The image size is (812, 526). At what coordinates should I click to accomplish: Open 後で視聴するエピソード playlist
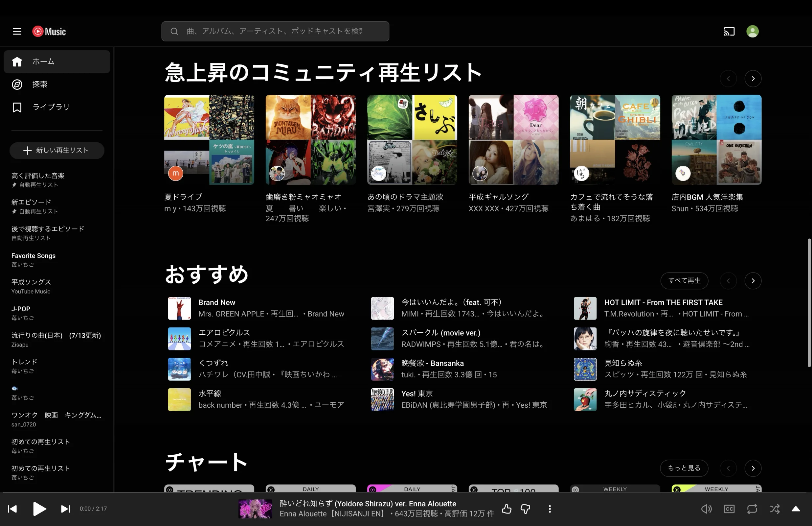tap(57, 233)
